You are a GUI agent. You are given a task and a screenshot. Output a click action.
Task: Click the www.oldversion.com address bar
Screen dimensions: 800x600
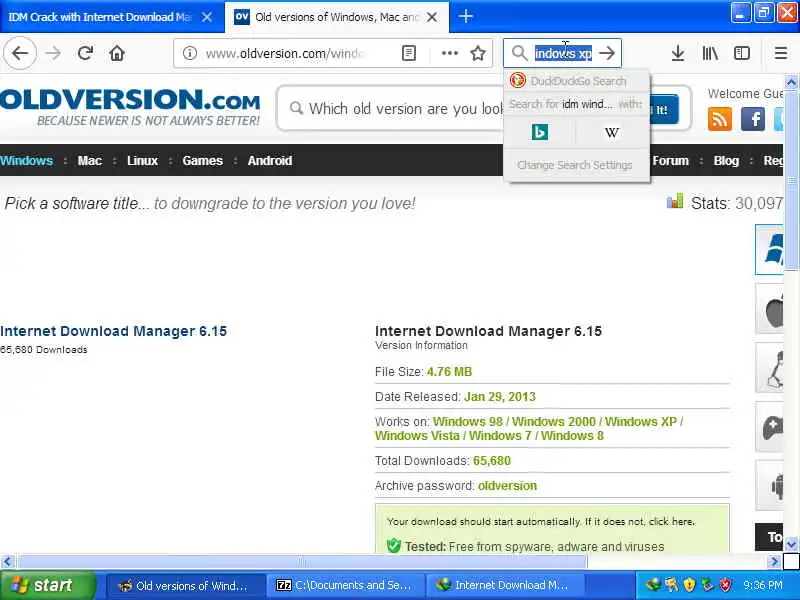(286, 53)
